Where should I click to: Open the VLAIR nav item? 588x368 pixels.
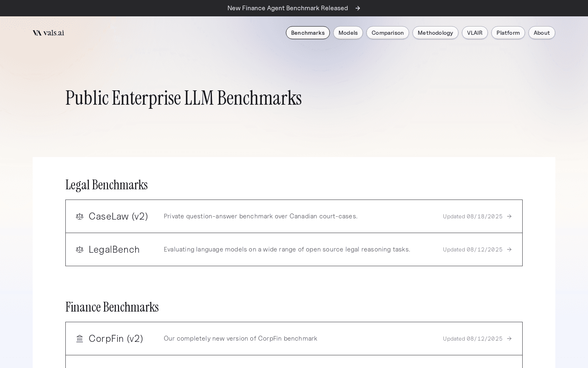tap(475, 33)
